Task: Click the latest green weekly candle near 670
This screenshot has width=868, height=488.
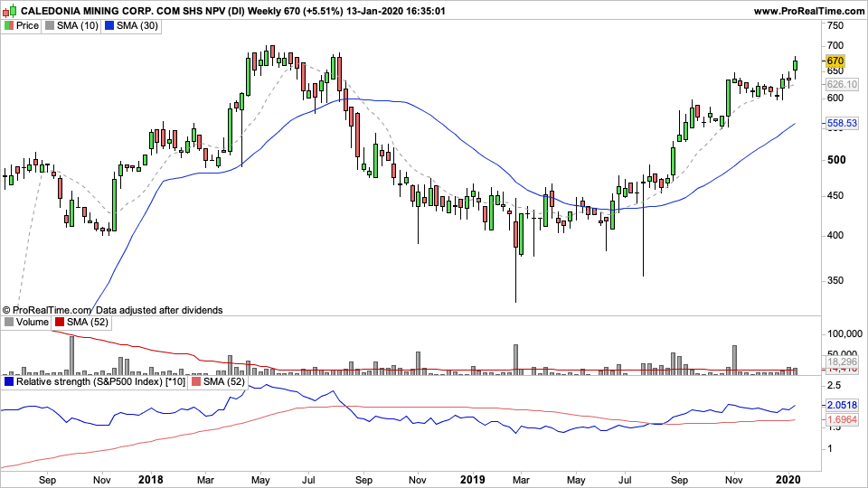Action: coord(796,66)
